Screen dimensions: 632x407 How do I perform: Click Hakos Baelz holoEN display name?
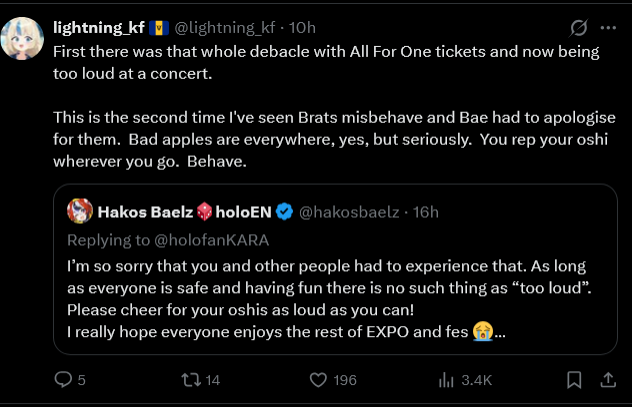coord(183,211)
